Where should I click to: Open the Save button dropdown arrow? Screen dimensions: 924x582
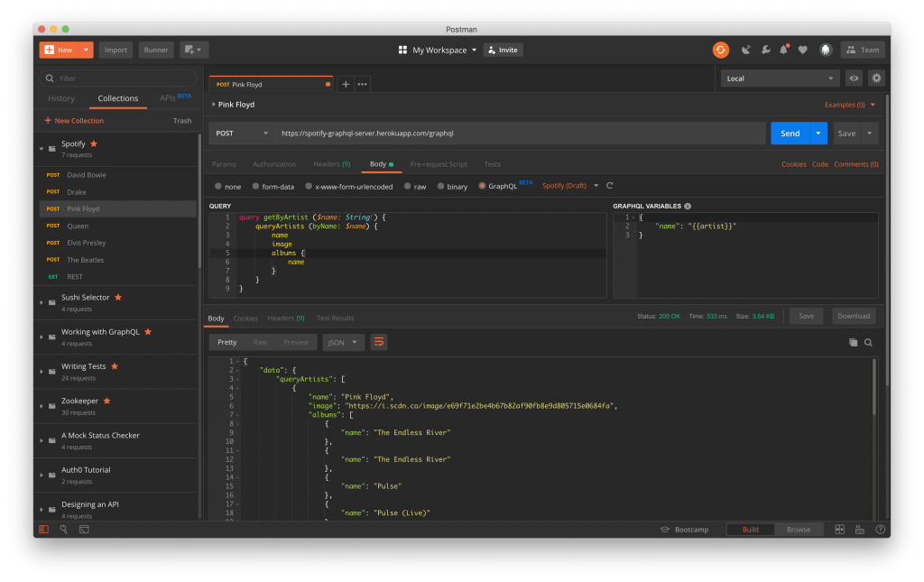coord(869,134)
